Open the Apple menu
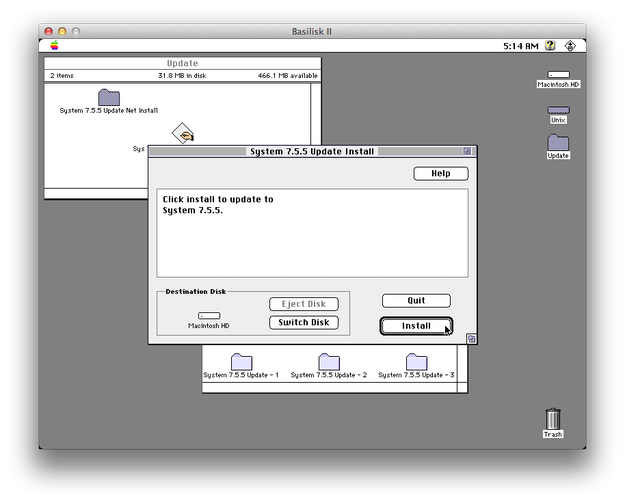The width and height of the screenshot is (625, 503). click(55, 45)
